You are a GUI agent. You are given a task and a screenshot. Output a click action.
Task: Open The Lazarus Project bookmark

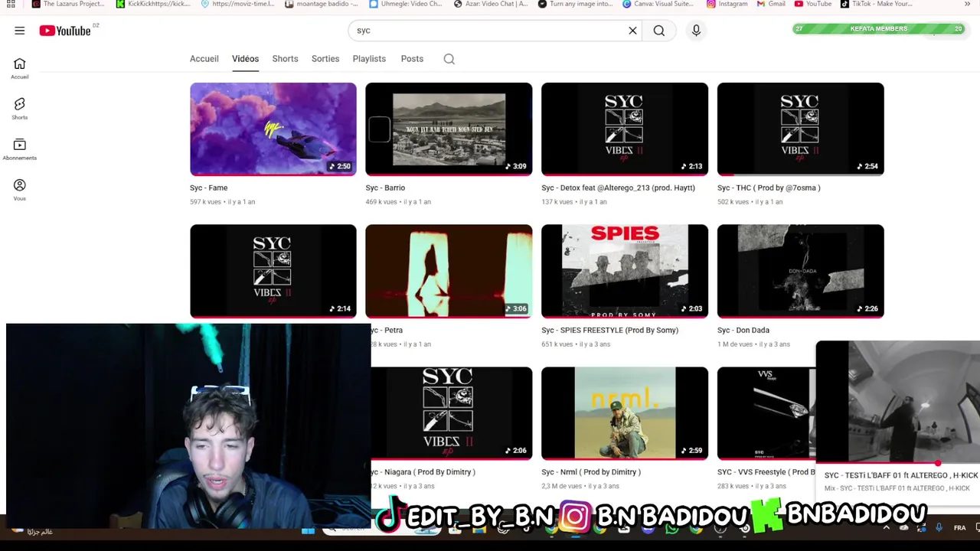tap(68, 4)
